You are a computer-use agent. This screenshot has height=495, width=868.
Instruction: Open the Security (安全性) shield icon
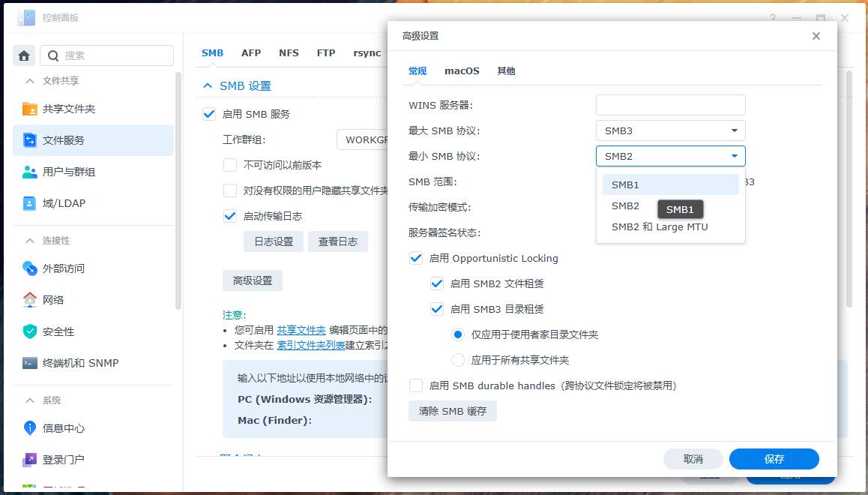click(30, 331)
